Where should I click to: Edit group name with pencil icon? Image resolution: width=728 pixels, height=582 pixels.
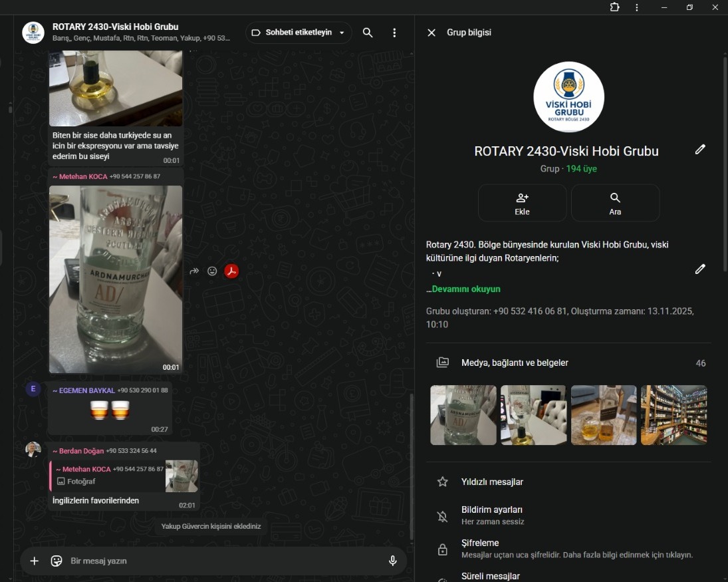tap(700, 150)
